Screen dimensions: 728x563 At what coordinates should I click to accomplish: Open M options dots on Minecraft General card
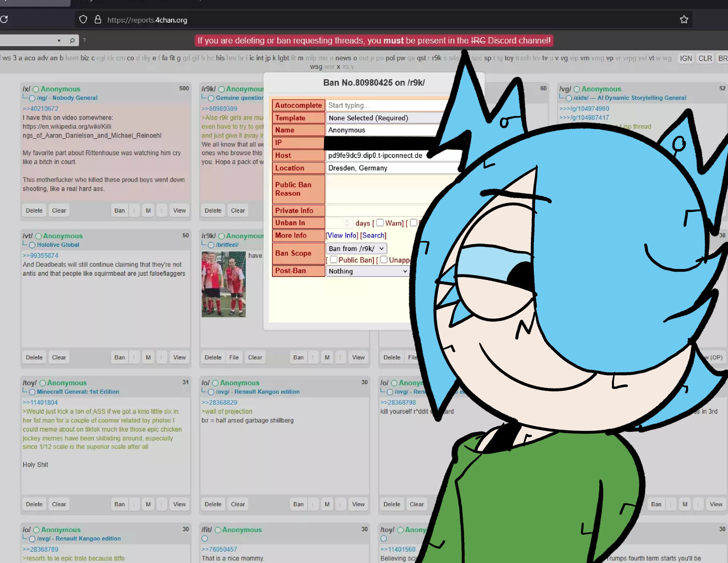[161, 504]
